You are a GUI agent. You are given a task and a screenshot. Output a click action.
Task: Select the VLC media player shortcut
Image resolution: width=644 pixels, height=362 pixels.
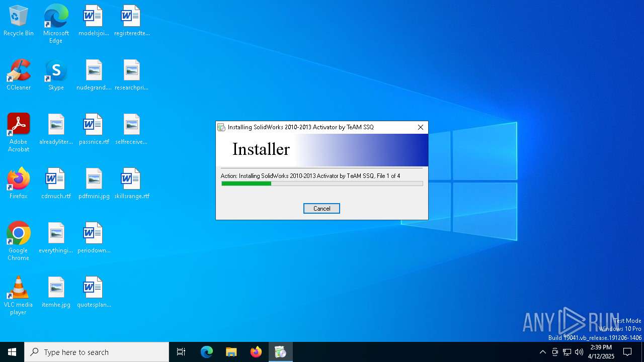point(19,296)
